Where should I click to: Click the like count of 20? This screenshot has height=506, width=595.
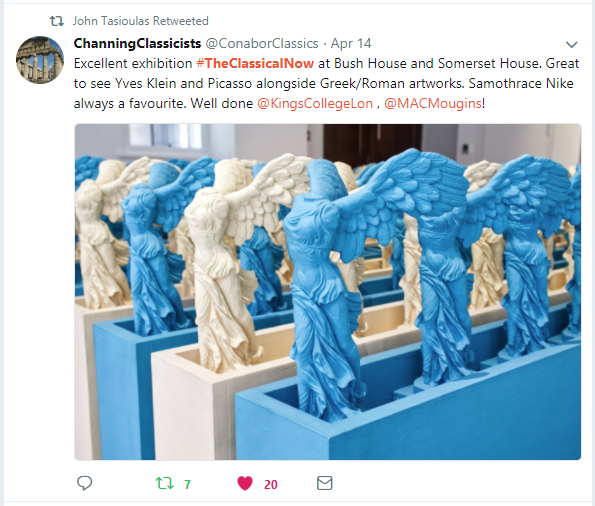pos(271,484)
